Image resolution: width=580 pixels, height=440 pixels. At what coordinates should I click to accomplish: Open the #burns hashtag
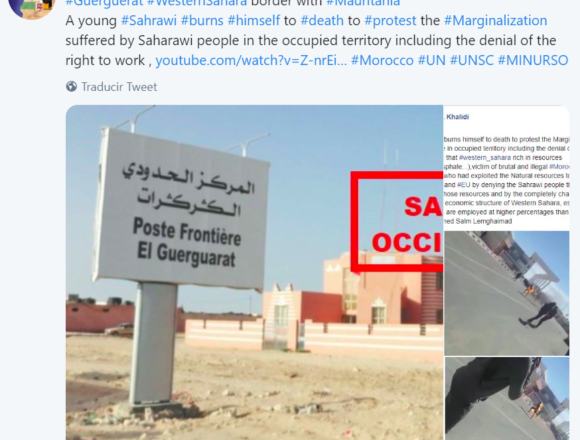(x=202, y=21)
